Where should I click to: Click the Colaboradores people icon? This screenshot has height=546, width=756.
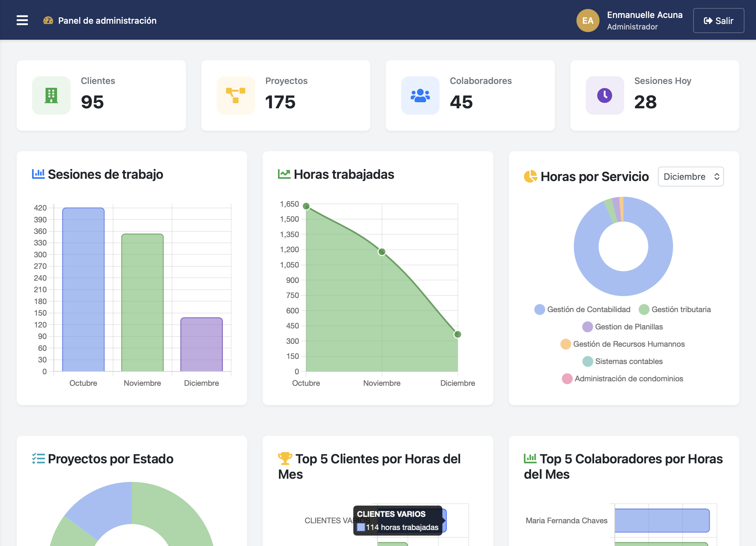(420, 95)
